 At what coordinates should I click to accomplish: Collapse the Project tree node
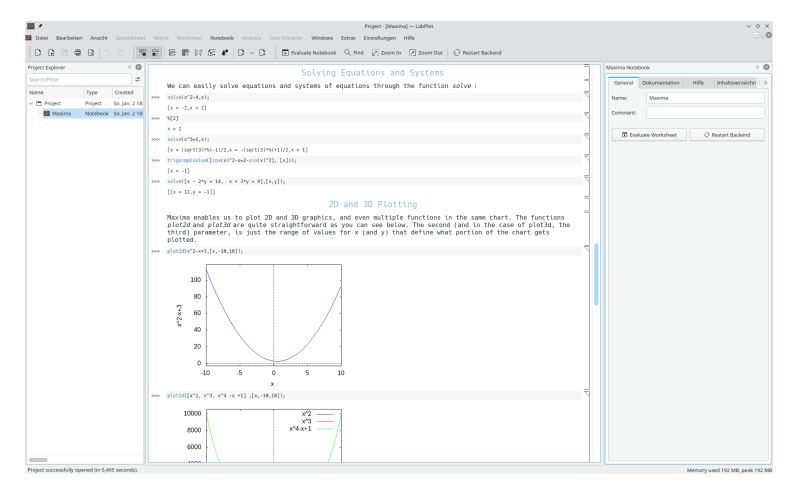(31, 103)
